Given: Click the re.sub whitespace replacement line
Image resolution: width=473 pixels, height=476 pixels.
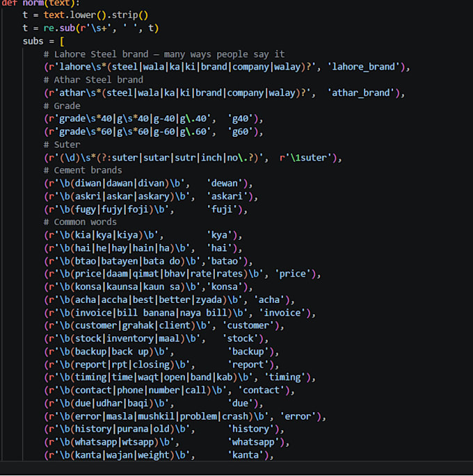Looking at the screenshot, I should [90, 28].
